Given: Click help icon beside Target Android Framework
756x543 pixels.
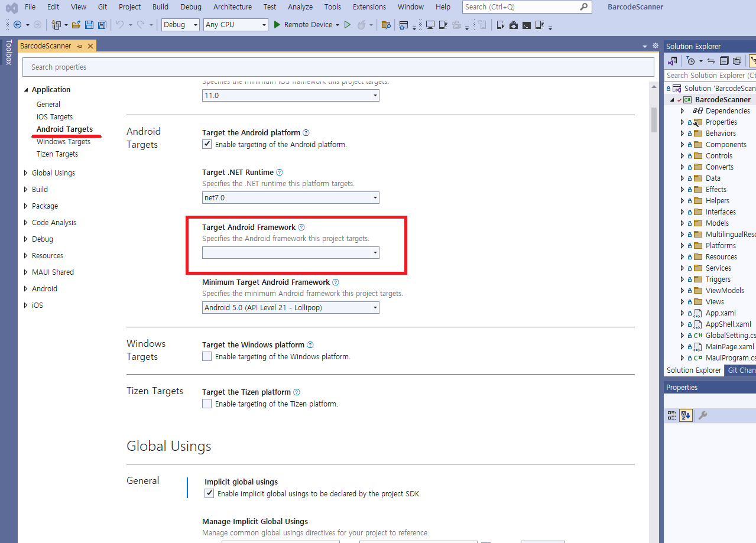Looking at the screenshot, I should click(x=301, y=227).
